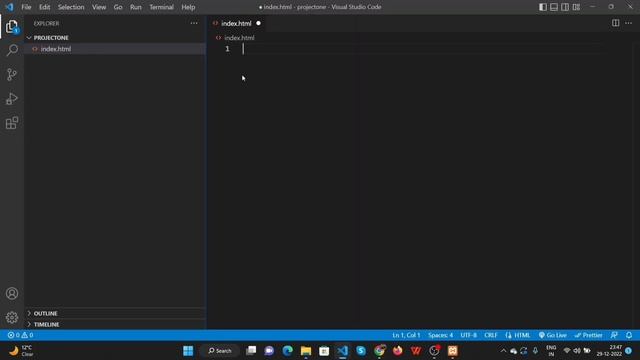This screenshot has height=360, width=640.
Task: Toggle the bottom panel layout
Action: tap(554, 7)
